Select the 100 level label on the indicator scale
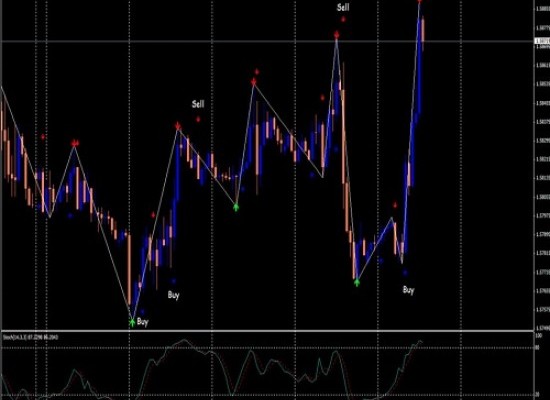The height and width of the screenshot is (400, 550). [x=538, y=336]
